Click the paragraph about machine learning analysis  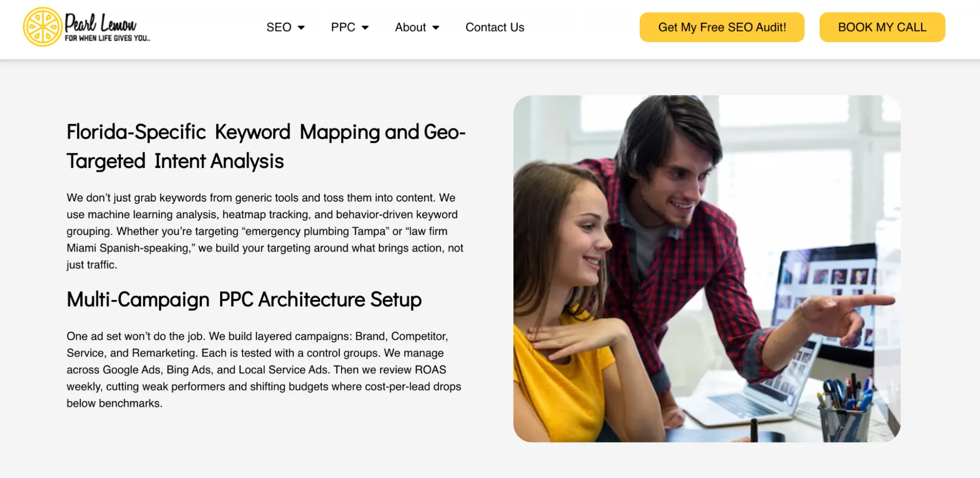[265, 230]
